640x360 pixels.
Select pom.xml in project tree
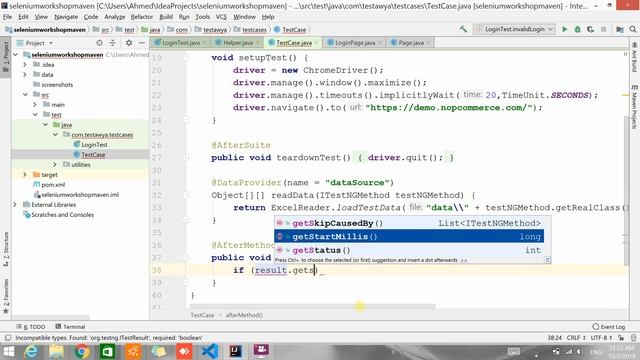click(53, 184)
